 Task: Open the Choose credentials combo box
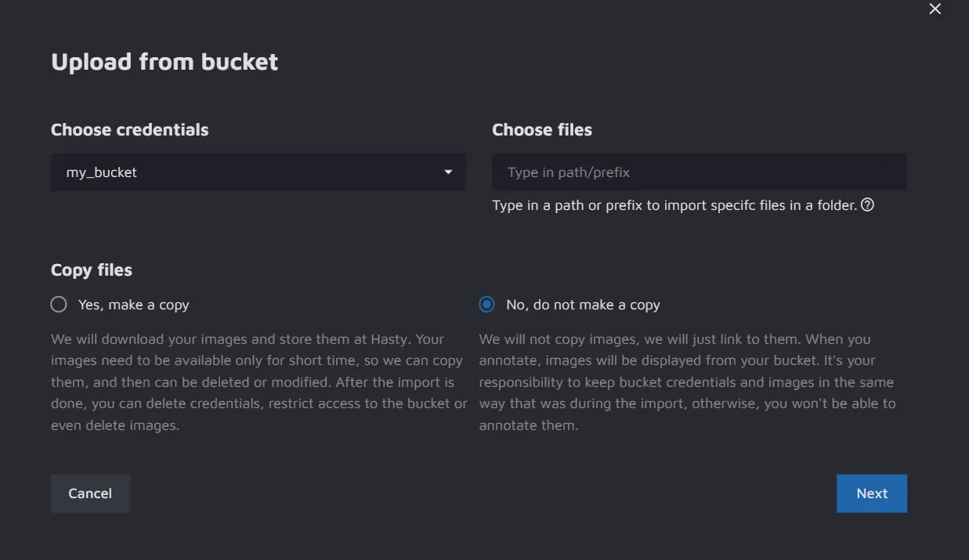click(258, 172)
